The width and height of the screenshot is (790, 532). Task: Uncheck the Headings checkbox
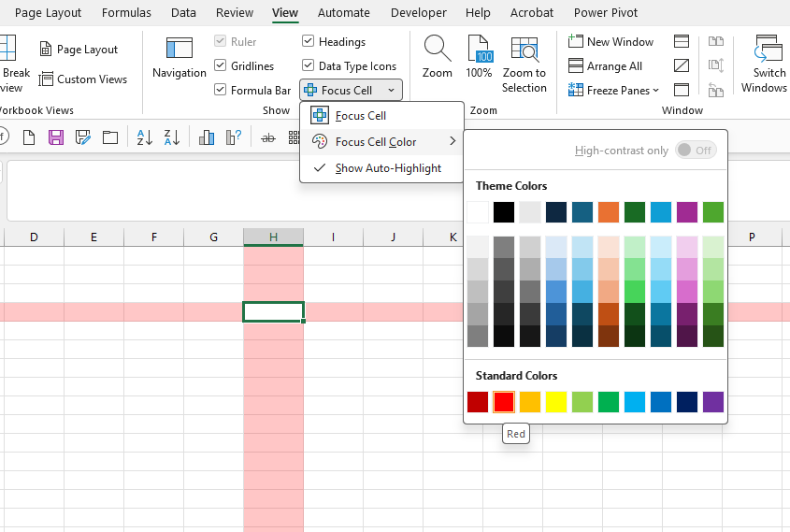(x=308, y=41)
